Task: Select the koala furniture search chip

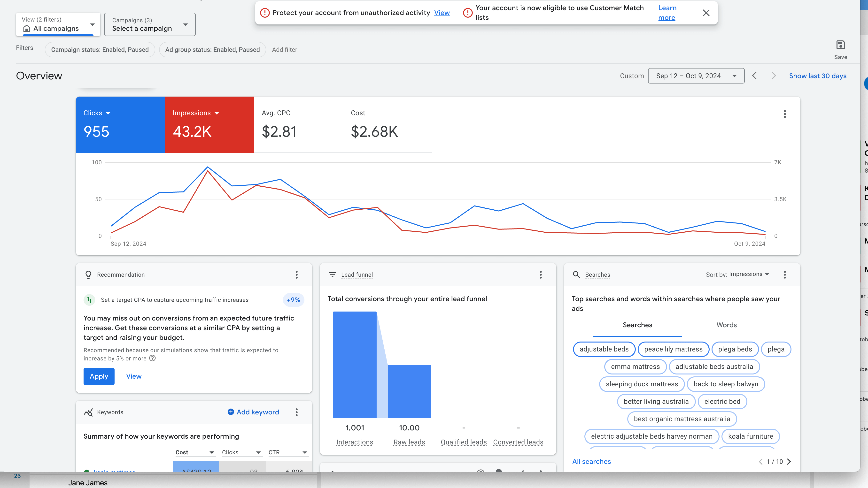Action: click(750, 436)
